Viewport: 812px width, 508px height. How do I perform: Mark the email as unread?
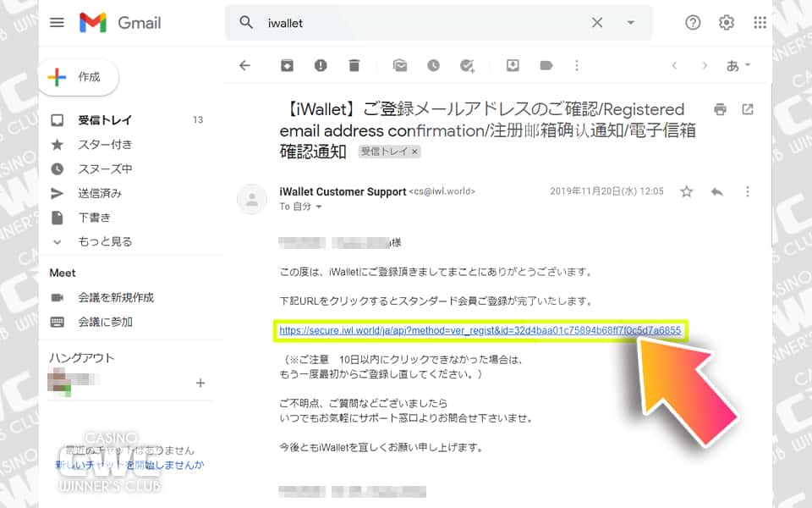(x=400, y=65)
